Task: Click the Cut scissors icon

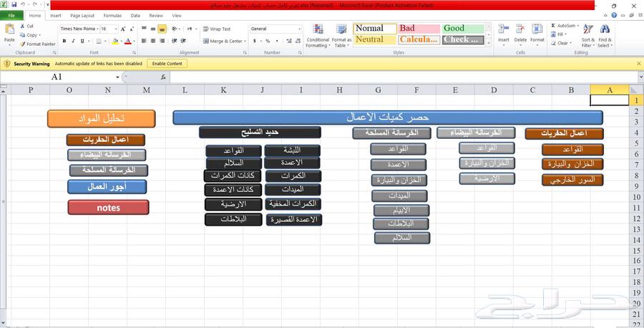Action: 23,26
